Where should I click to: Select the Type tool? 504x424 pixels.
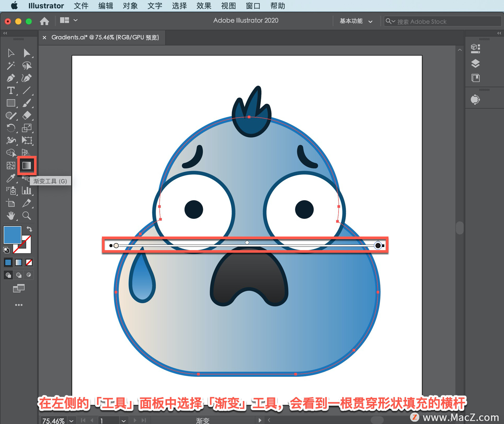(x=10, y=91)
